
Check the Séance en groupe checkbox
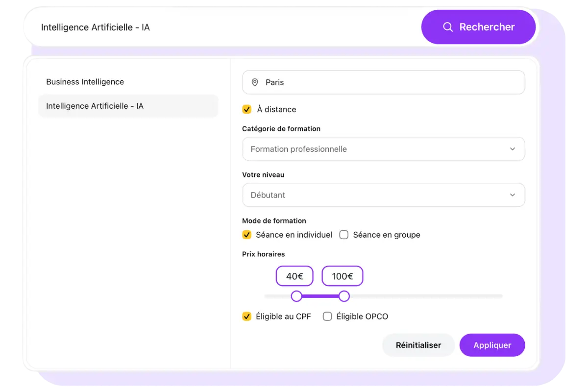(344, 235)
